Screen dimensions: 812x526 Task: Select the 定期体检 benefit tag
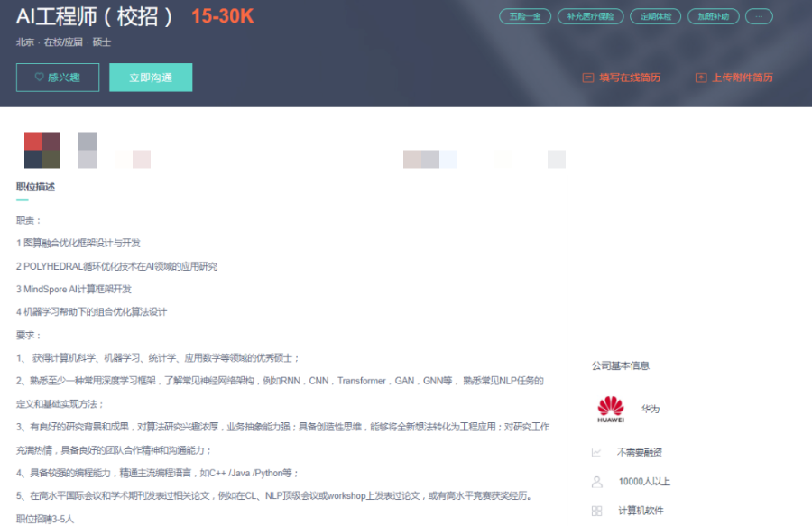click(x=656, y=16)
